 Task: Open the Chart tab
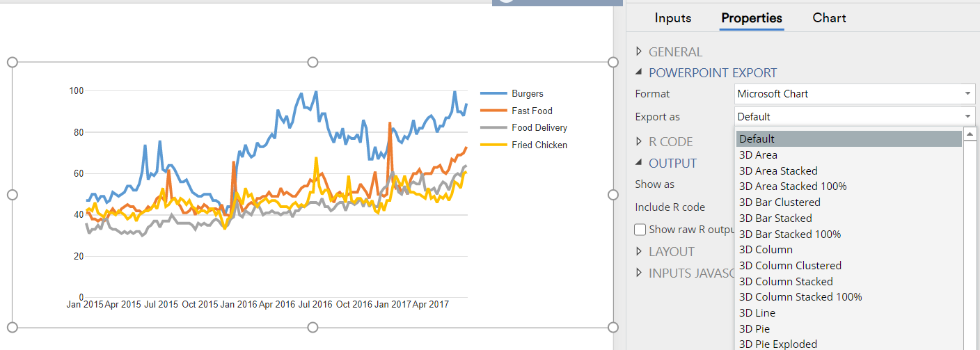[x=829, y=18]
